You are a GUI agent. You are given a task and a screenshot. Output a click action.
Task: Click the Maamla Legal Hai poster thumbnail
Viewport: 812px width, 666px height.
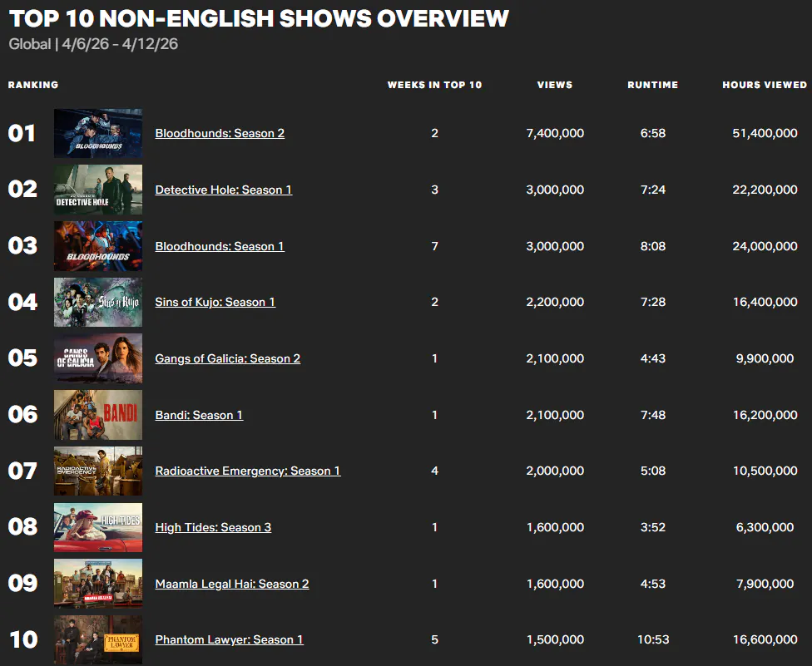(98, 584)
